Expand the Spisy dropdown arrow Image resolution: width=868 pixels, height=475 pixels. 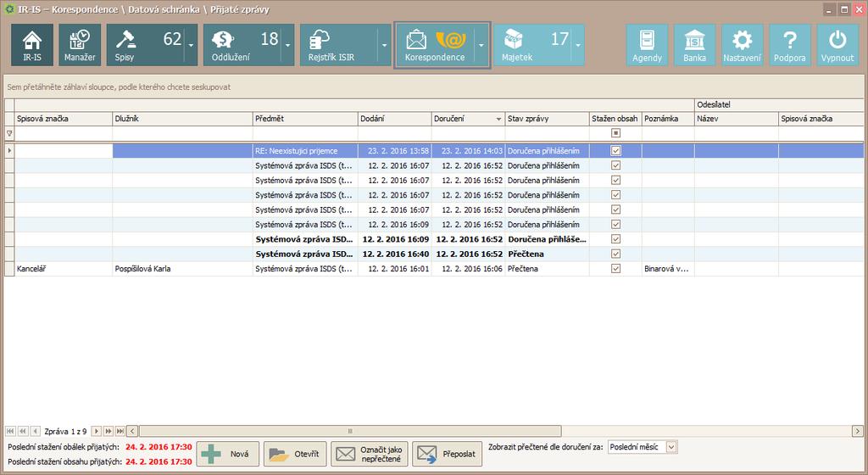191,45
